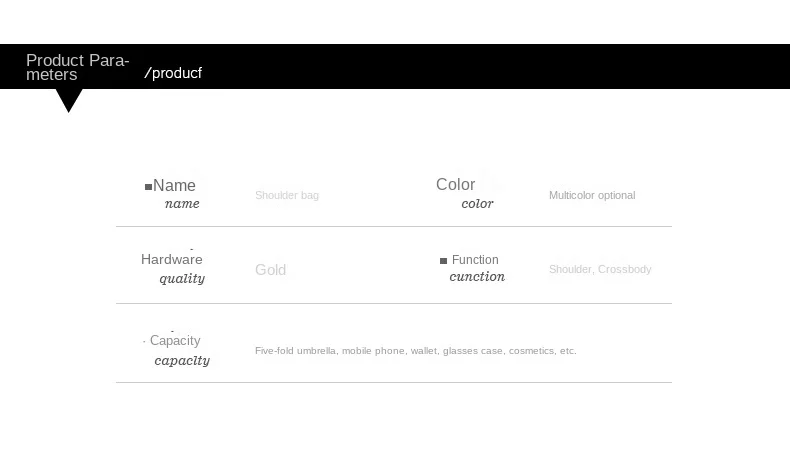Click the Name label

(174, 186)
